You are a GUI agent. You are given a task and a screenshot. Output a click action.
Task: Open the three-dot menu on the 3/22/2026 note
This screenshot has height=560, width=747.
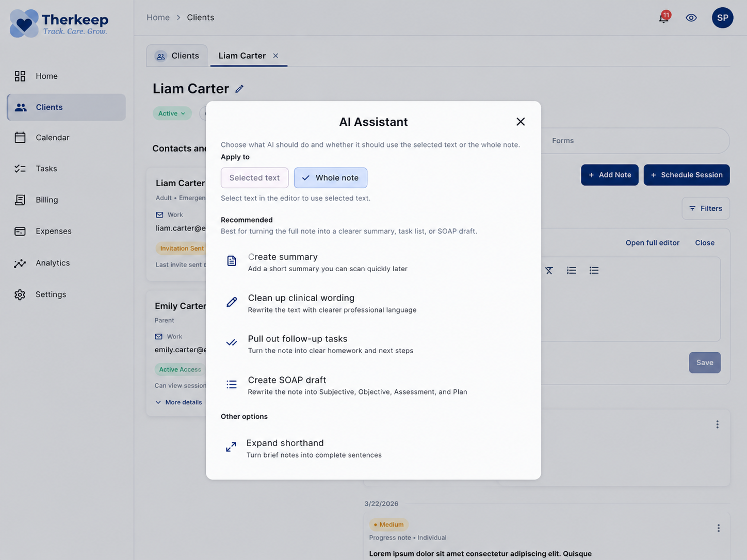(717, 527)
